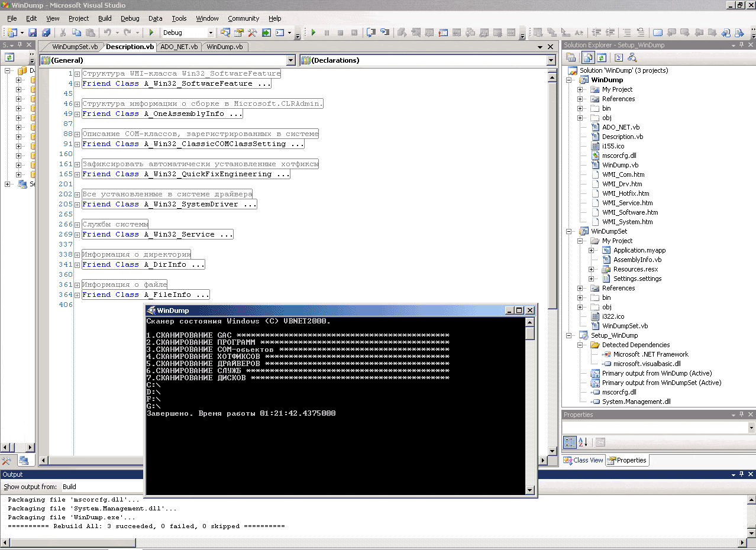756x550 pixels.
Task: Select Primary output from WinDumpSet (Active)
Action: point(661,383)
